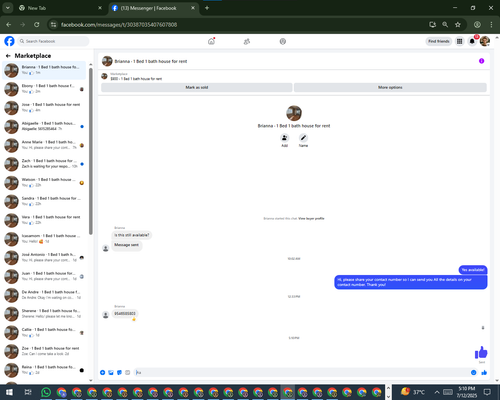Open Sandra's conversation in the list
500x400 pixels.
click(44, 201)
